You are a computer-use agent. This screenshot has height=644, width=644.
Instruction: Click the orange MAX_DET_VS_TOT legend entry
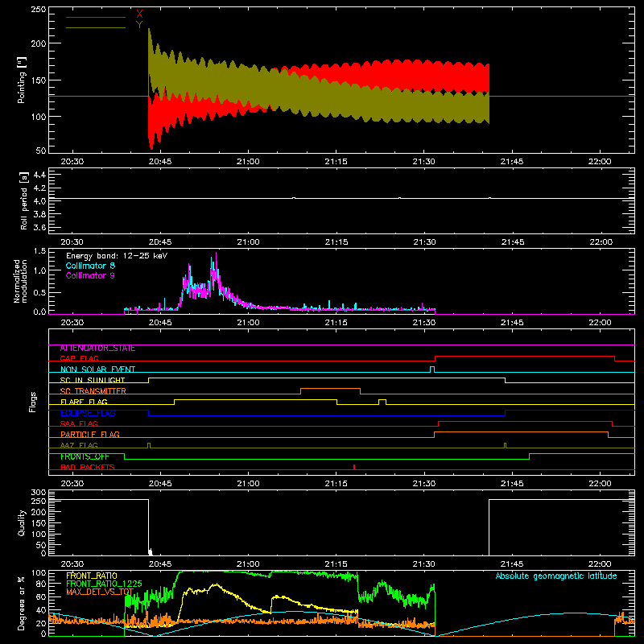point(100,592)
